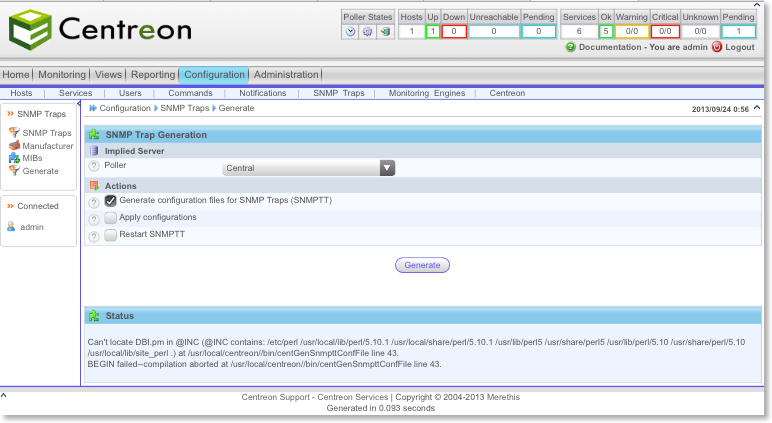Click the clock icon under Poller States
Screen dimensions: 772x423
pos(351,31)
